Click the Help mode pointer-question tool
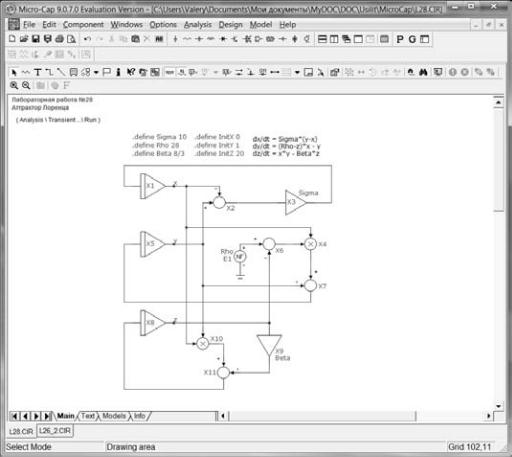Screen dimensions: 512x457 point(131,72)
